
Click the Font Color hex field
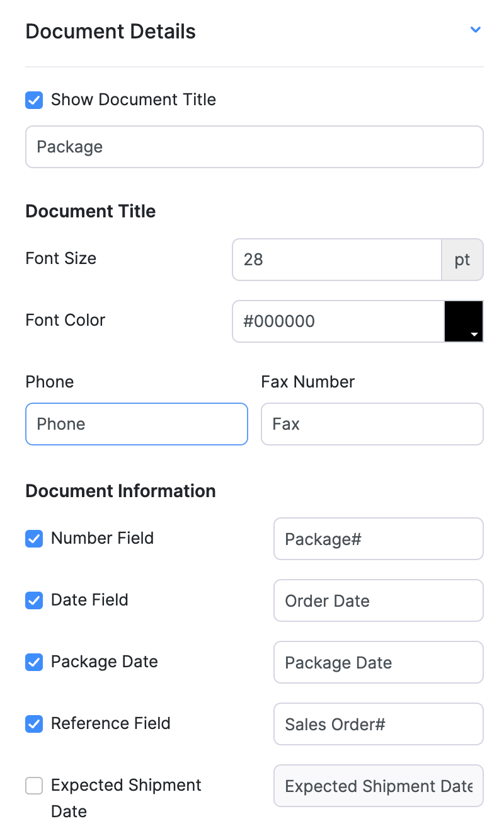pyautogui.click(x=338, y=321)
